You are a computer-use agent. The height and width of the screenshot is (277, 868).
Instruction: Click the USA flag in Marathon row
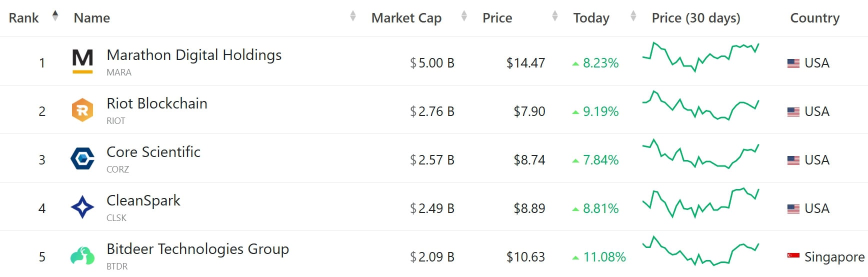point(793,63)
